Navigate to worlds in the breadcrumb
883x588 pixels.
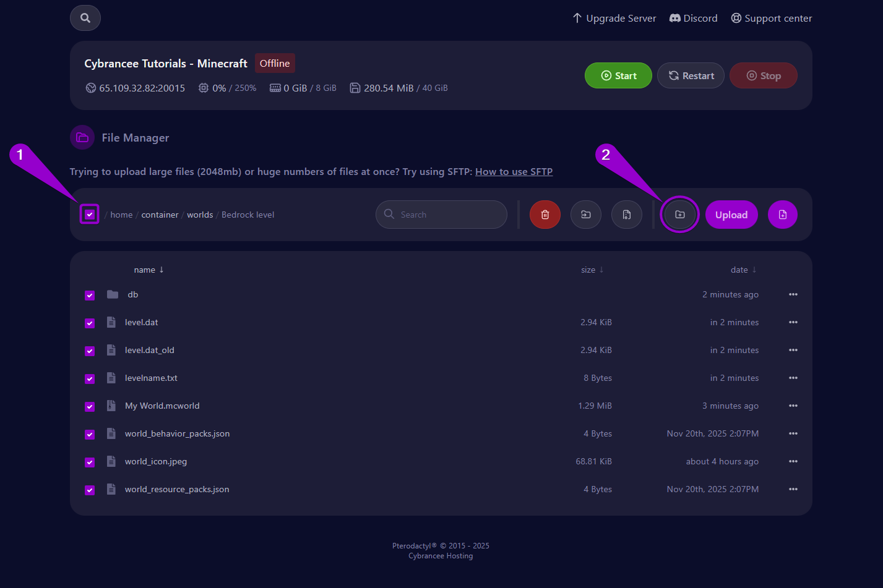[x=200, y=215]
